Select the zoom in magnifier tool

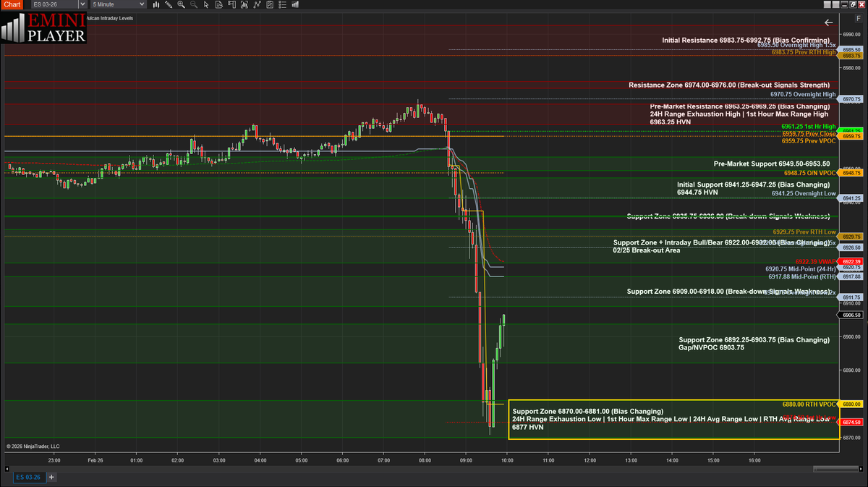[182, 4]
